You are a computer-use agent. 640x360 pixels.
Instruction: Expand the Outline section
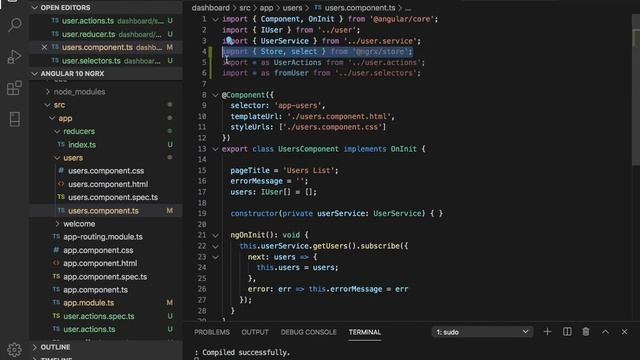pos(35,347)
